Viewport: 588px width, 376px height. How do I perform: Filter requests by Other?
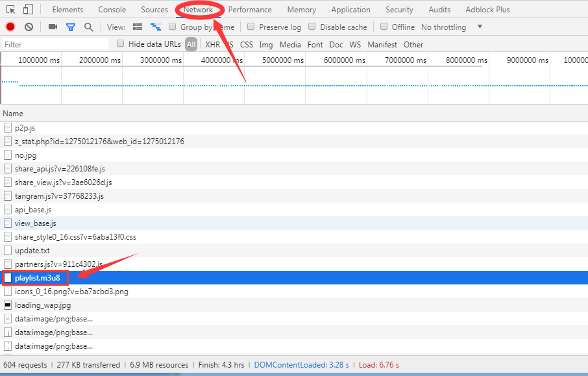(x=413, y=45)
